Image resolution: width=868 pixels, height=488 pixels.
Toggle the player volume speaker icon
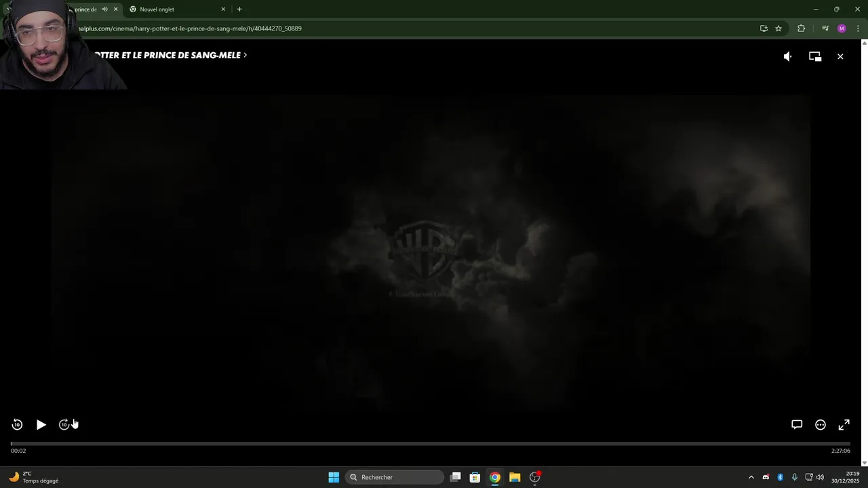(x=787, y=57)
